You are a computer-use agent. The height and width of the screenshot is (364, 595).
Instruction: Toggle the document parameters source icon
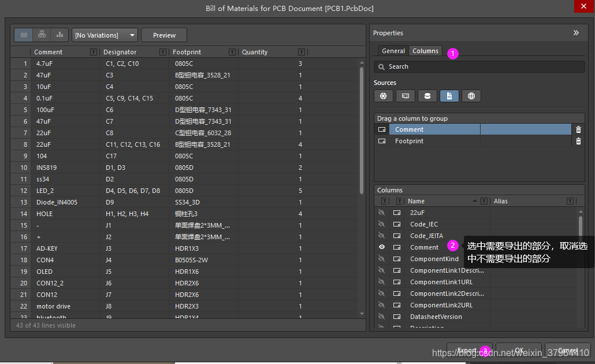[449, 96]
